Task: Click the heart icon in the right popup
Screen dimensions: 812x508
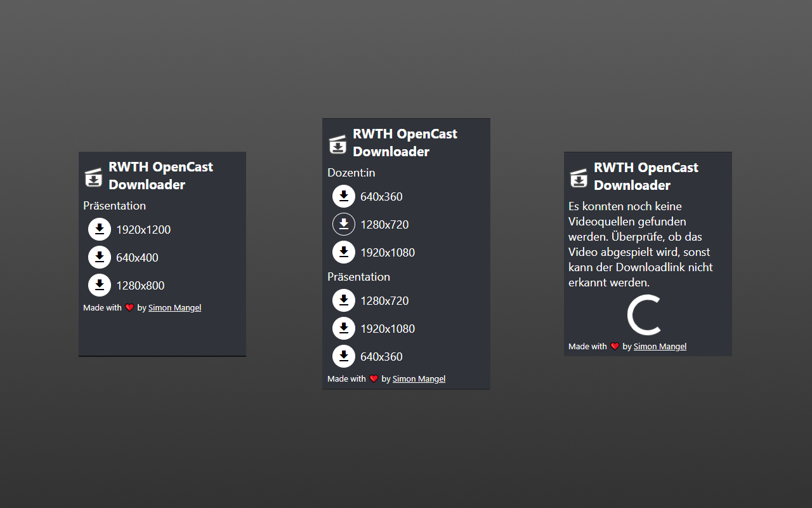Action: [615, 346]
